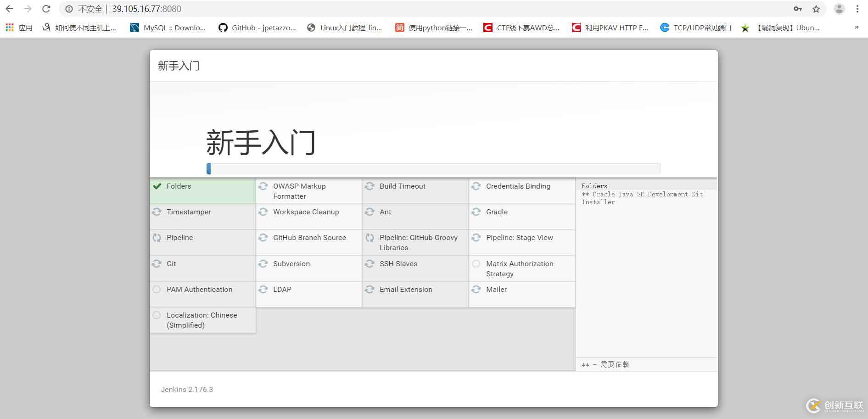Click the Oracle Java SE Development Kit Installer line
This screenshot has height=419, width=868.
tap(642, 198)
